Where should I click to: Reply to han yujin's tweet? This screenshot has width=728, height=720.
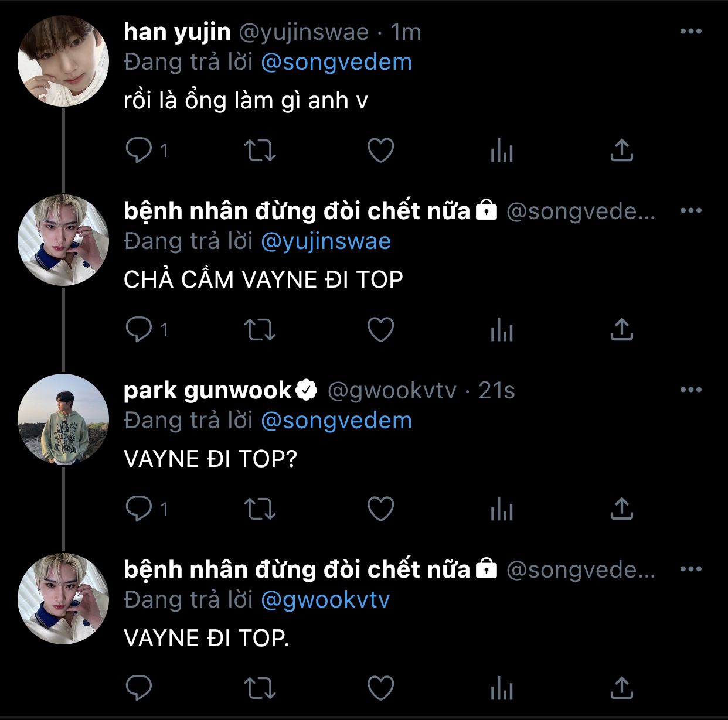point(139,151)
